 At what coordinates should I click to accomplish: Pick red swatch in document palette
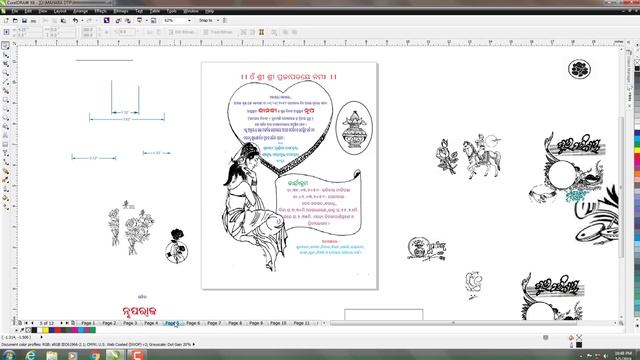58,330
